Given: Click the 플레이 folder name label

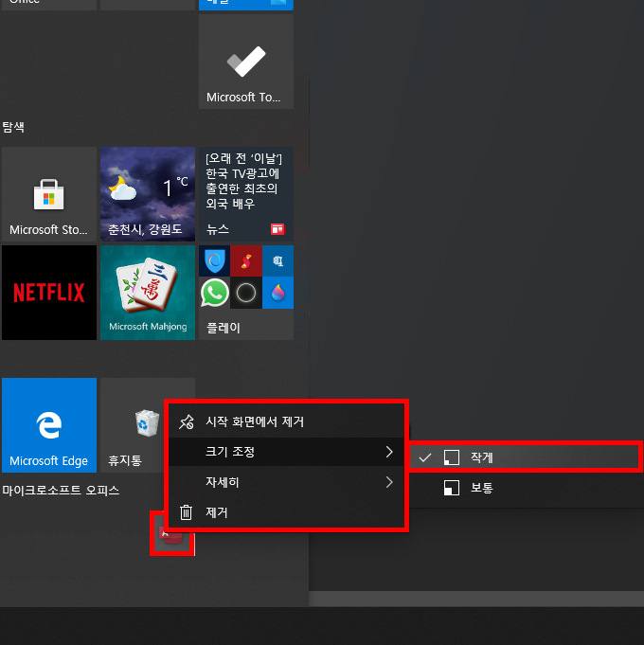Looking at the screenshot, I should coord(224,328).
